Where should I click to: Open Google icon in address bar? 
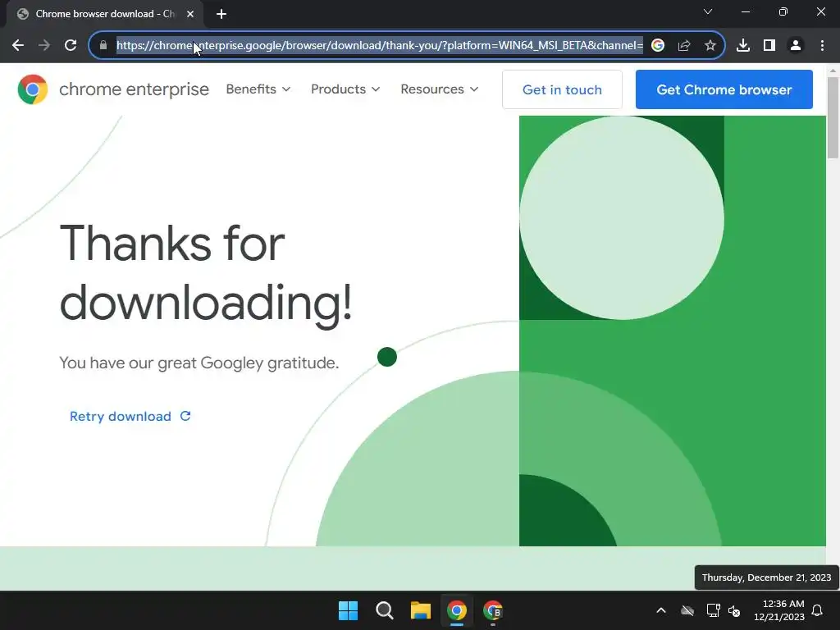[x=658, y=45]
